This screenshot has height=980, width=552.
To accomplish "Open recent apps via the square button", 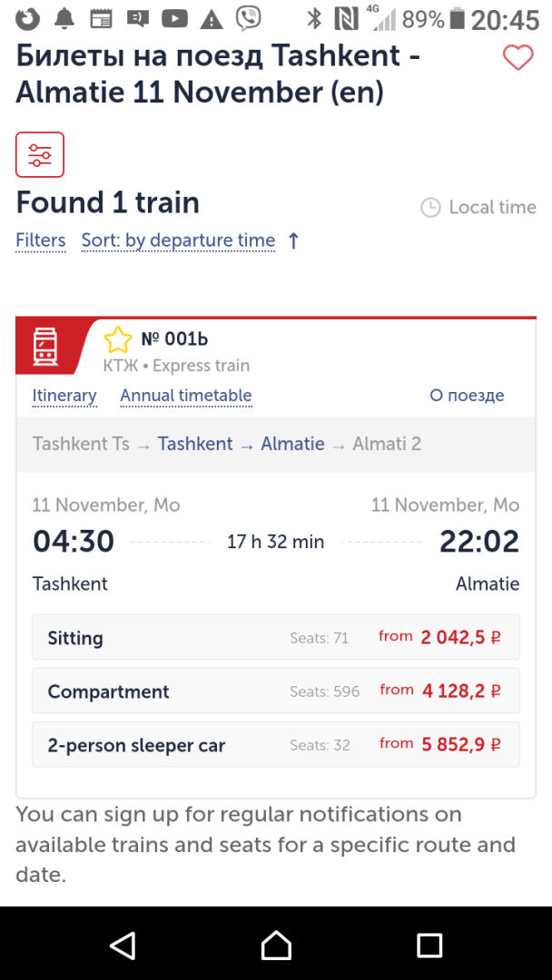I will [x=429, y=945].
